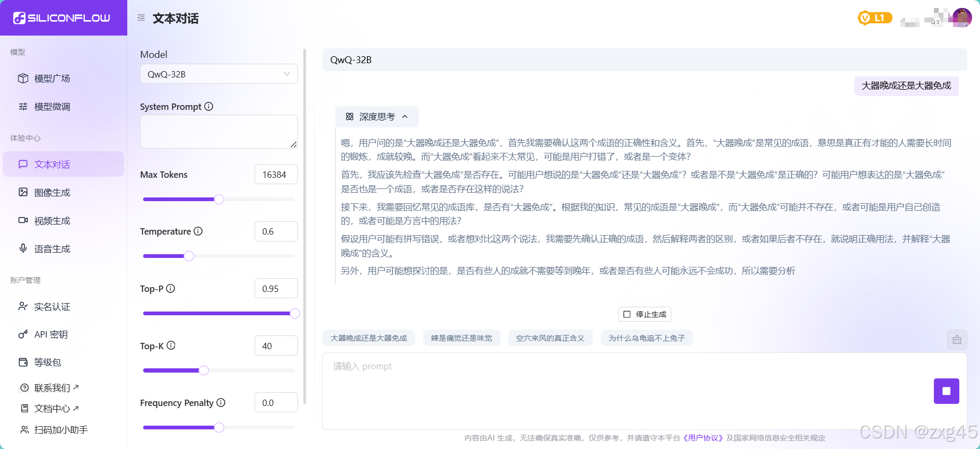
Task: Click the Temperature value field
Action: (x=276, y=231)
